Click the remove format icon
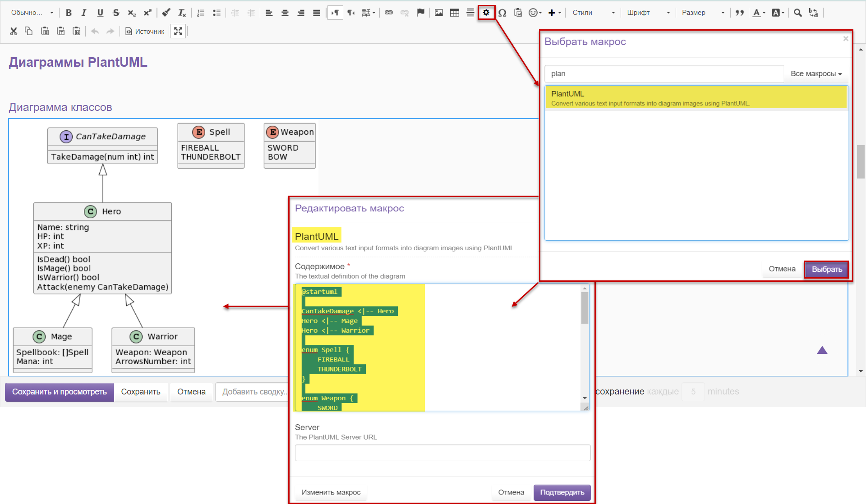Screen dimensions: 866x504 [182, 13]
